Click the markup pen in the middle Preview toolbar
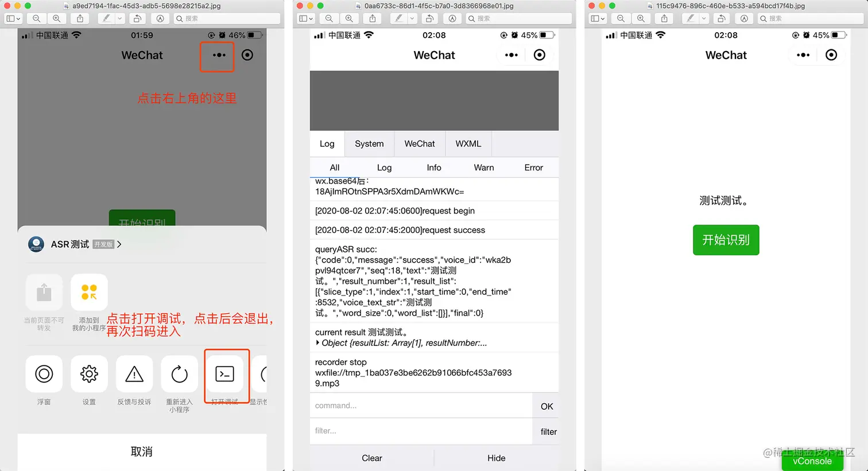 point(398,18)
